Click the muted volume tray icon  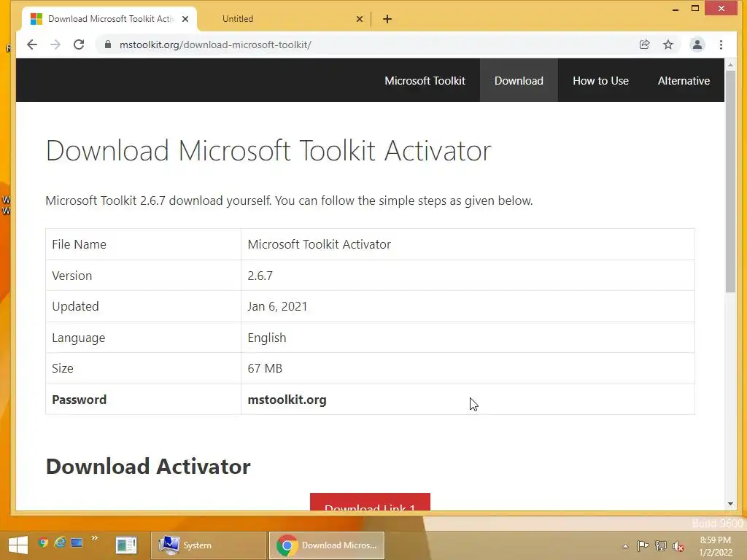coord(678,546)
